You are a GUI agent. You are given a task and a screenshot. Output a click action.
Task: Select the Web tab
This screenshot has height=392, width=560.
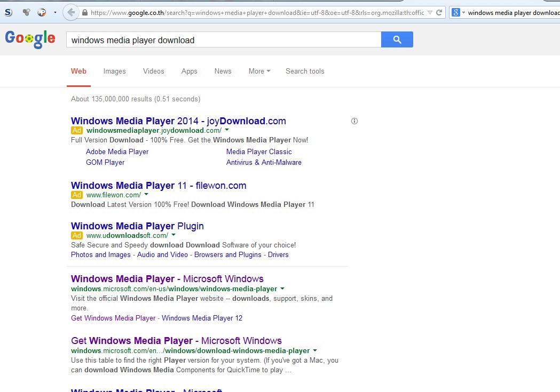tap(78, 71)
